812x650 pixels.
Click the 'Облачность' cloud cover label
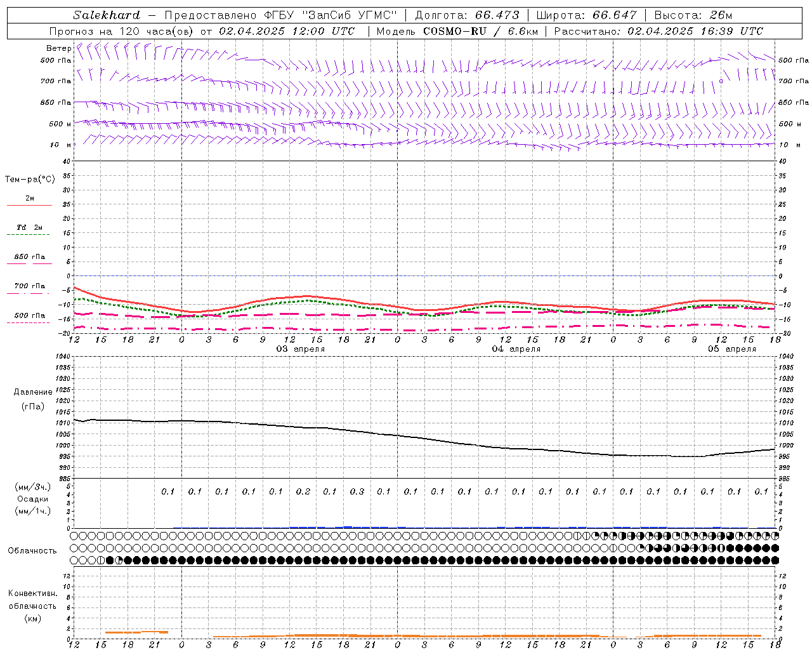(32, 551)
